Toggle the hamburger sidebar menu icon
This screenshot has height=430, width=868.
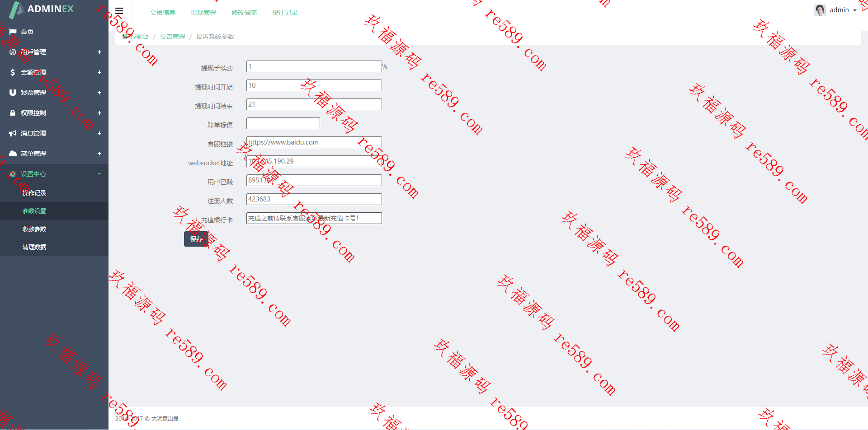119,11
